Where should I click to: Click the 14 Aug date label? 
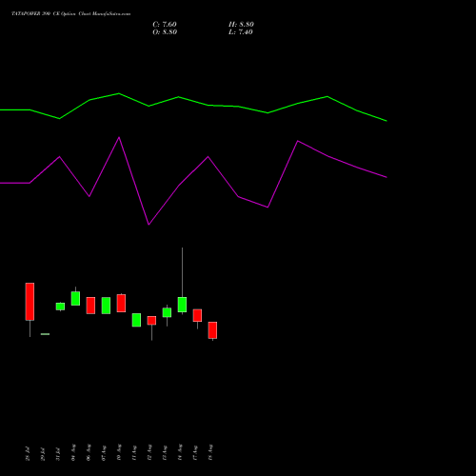tap(180, 452)
